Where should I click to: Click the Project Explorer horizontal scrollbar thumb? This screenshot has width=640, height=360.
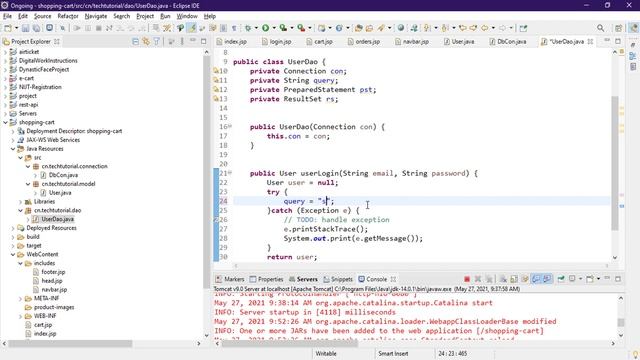click(x=70, y=344)
